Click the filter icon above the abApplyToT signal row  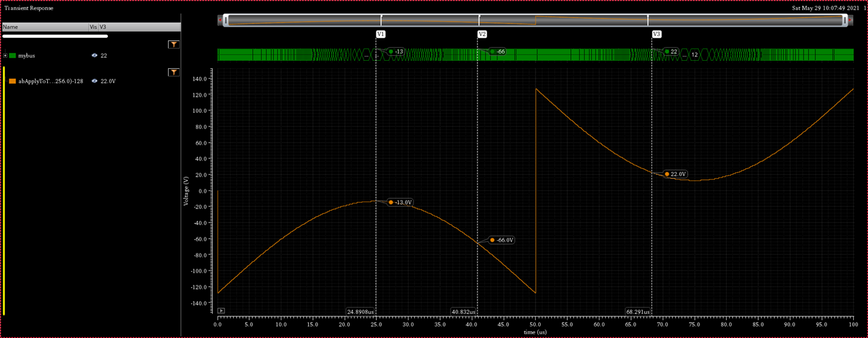[x=174, y=73]
